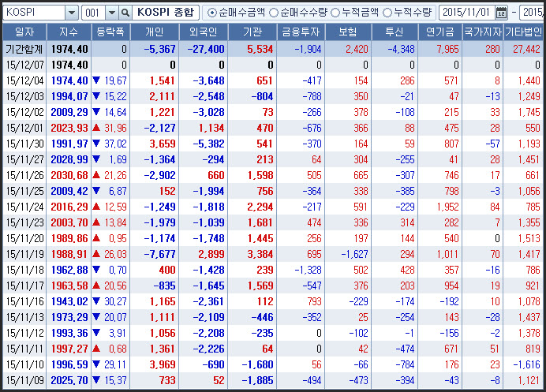Click the 연기금 column header
Image resolution: width=546 pixels, height=392 pixels.
point(440,32)
